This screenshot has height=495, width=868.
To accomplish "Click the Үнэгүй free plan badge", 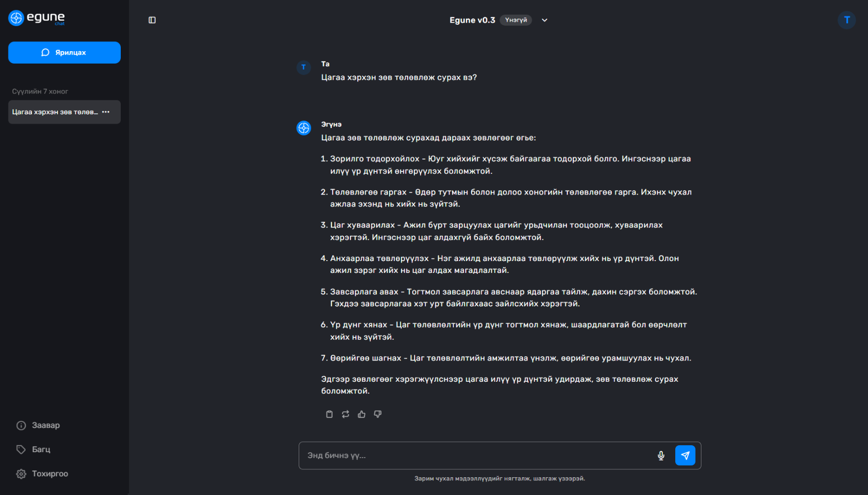I will tap(516, 20).
